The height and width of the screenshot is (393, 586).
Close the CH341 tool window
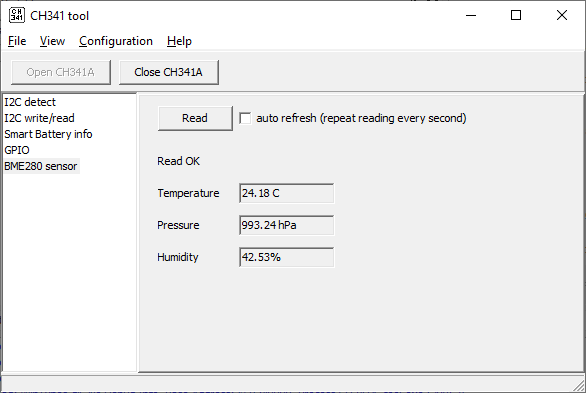coord(562,15)
